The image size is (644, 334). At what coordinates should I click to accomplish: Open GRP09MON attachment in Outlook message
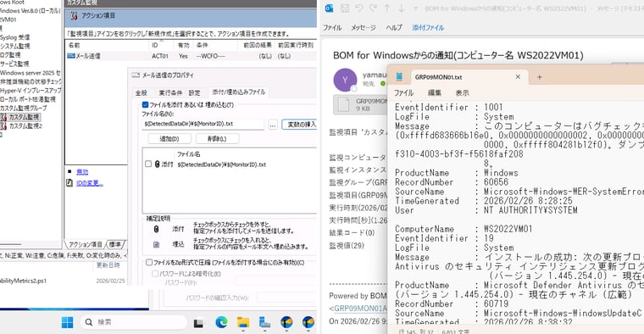(x=361, y=105)
